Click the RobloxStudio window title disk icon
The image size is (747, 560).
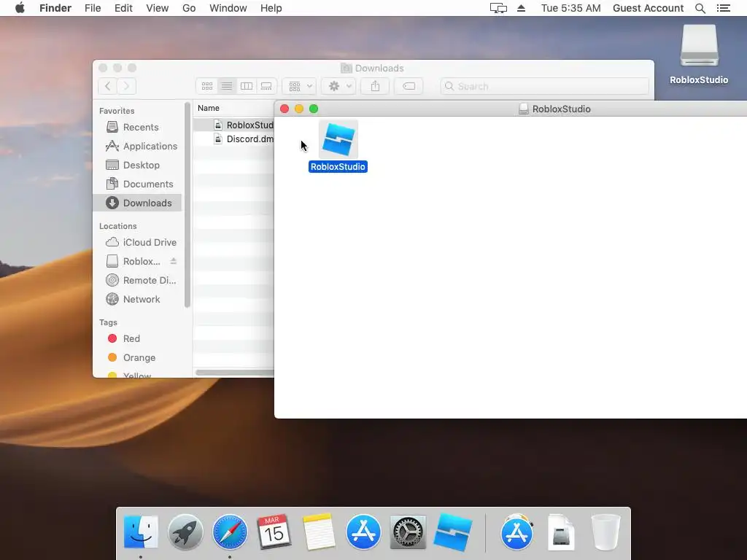click(x=524, y=109)
